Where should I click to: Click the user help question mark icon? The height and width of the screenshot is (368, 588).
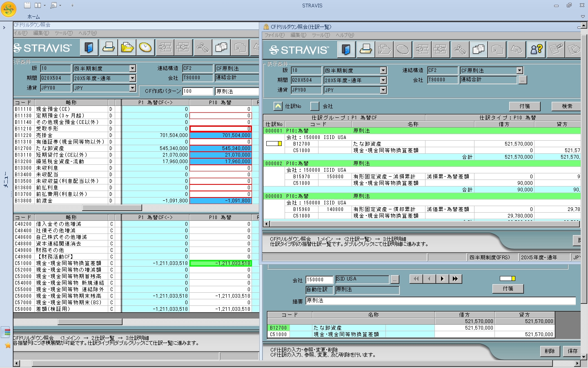536,50
